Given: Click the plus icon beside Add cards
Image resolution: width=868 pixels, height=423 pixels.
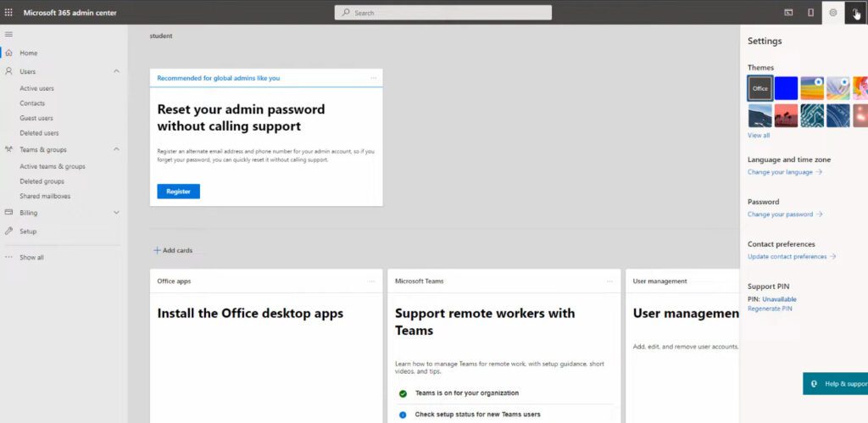Looking at the screenshot, I should tap(157, 250).
